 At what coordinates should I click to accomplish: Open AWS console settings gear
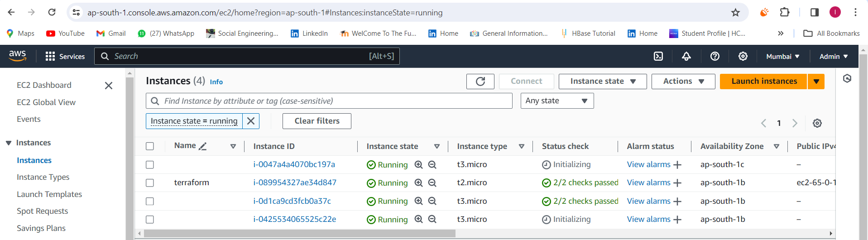(743, 56)
